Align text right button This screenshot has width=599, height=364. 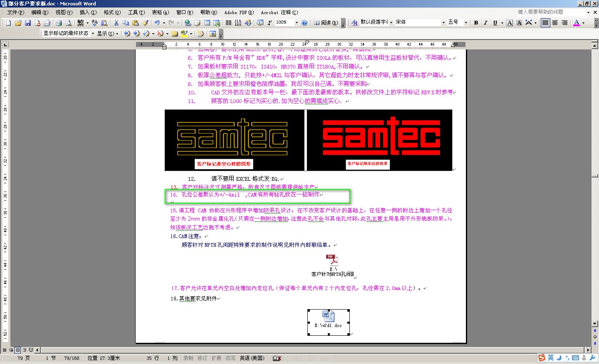[564, 22]
